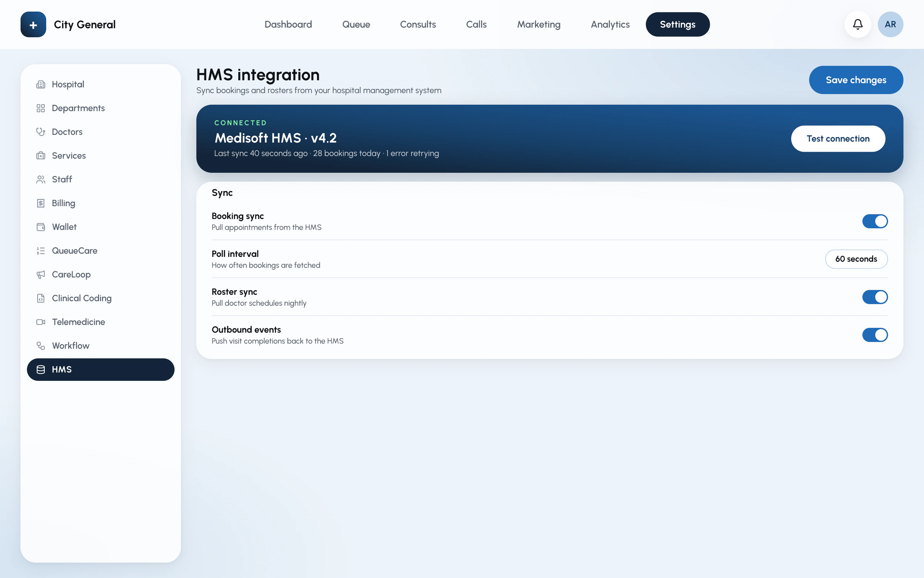
Task: Click the Doctors stethoscope icon
Action: 41,132
